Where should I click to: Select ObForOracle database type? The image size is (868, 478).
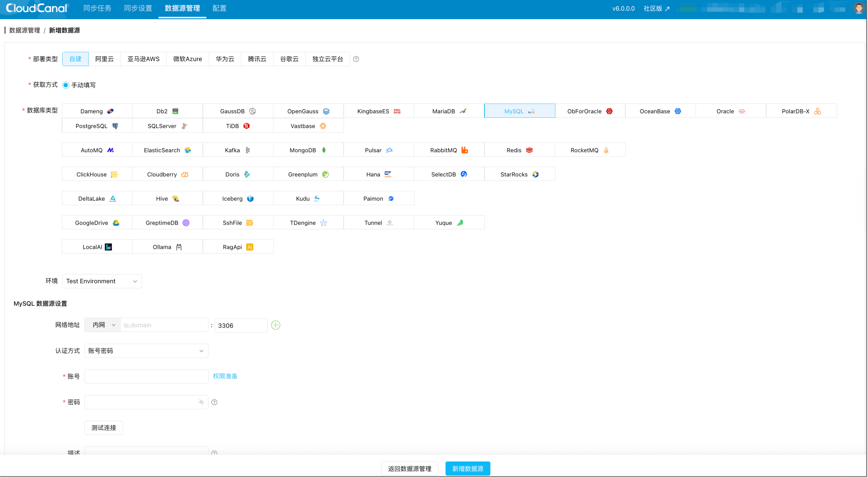[590, 111]
